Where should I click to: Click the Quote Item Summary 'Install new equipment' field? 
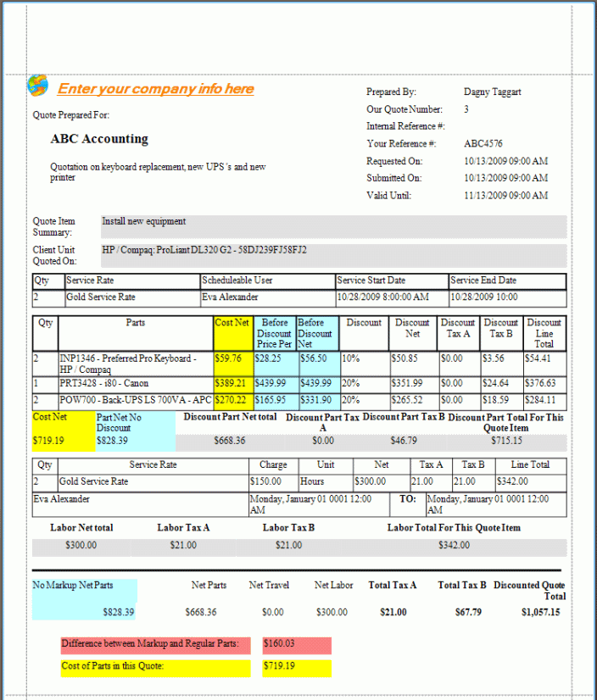coord(332,226)
